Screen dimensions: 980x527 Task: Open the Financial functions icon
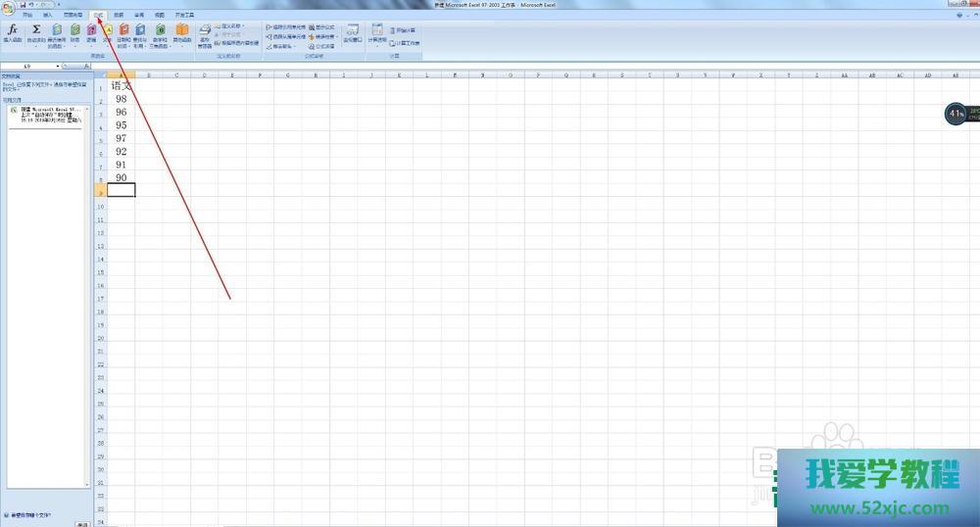point(74,33)
